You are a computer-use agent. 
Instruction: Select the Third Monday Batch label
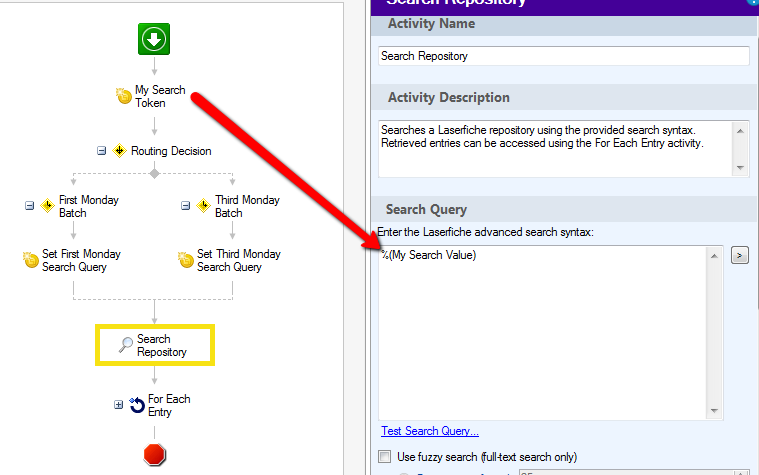point(247,206)
